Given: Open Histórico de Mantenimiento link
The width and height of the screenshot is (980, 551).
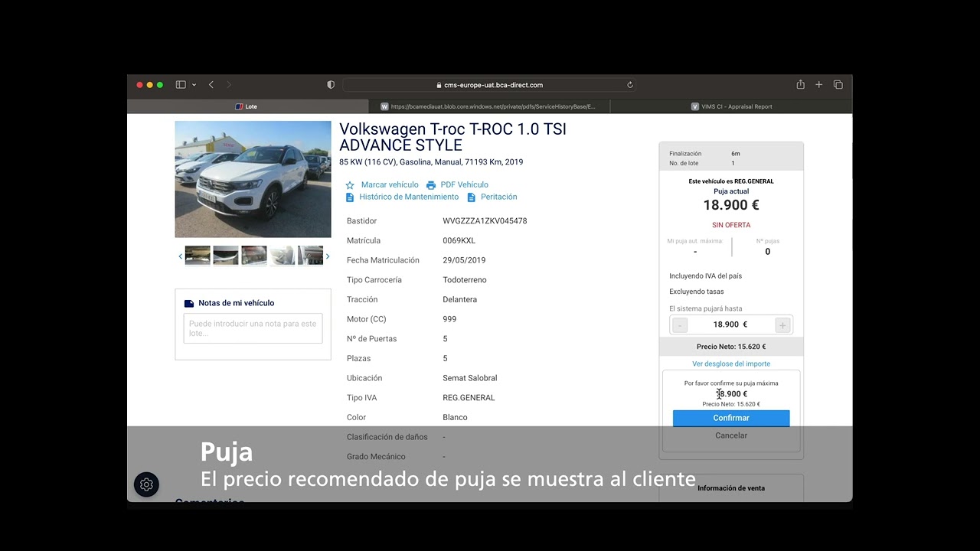Looking at the screenshot, I should click(x=409, y=197).
